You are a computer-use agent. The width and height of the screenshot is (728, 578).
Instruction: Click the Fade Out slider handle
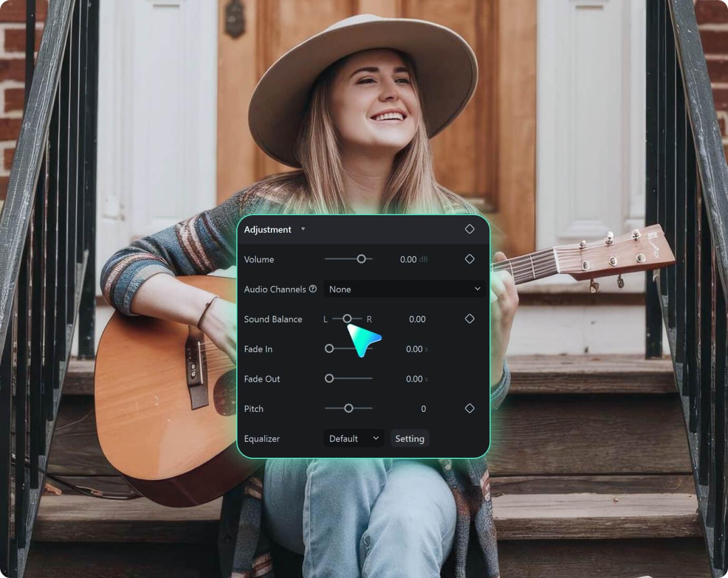pyautogui.click(x=329, y=378)
